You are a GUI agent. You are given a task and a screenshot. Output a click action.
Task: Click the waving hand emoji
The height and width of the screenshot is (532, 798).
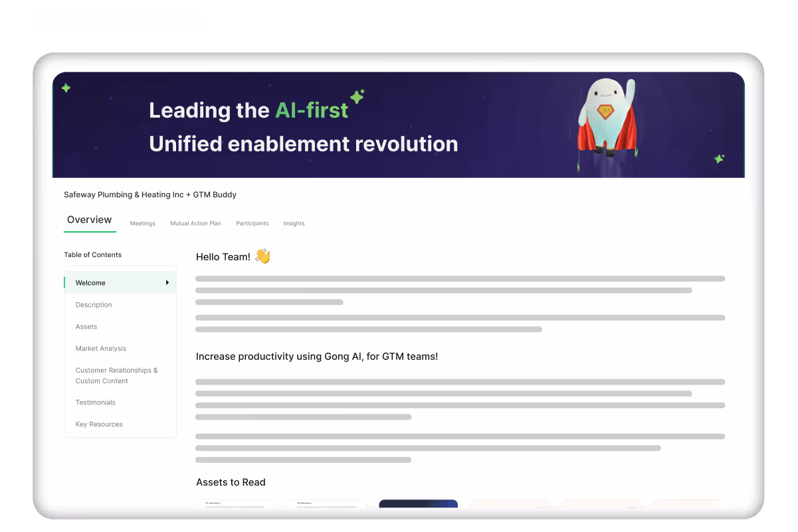[263, 256]
